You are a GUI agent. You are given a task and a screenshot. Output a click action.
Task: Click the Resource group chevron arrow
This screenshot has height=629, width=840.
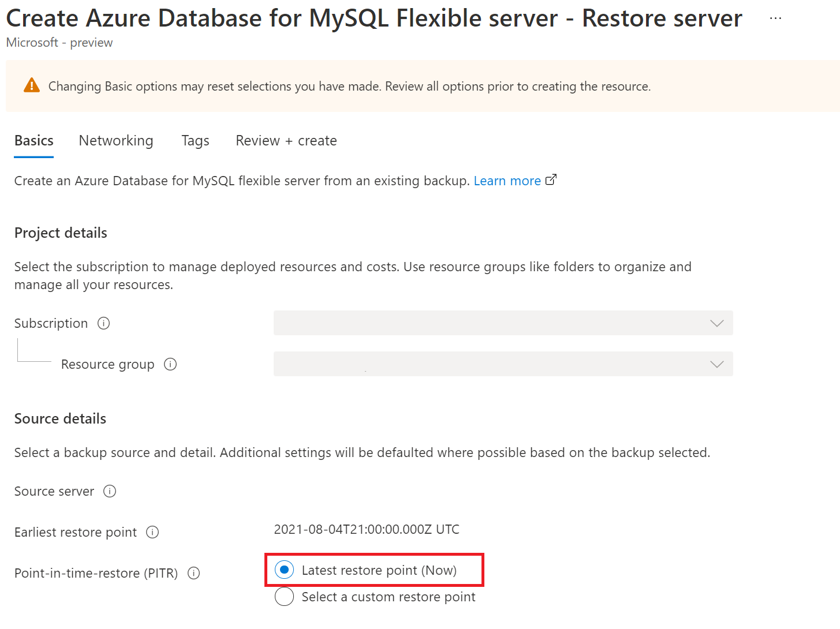(717, 364)
